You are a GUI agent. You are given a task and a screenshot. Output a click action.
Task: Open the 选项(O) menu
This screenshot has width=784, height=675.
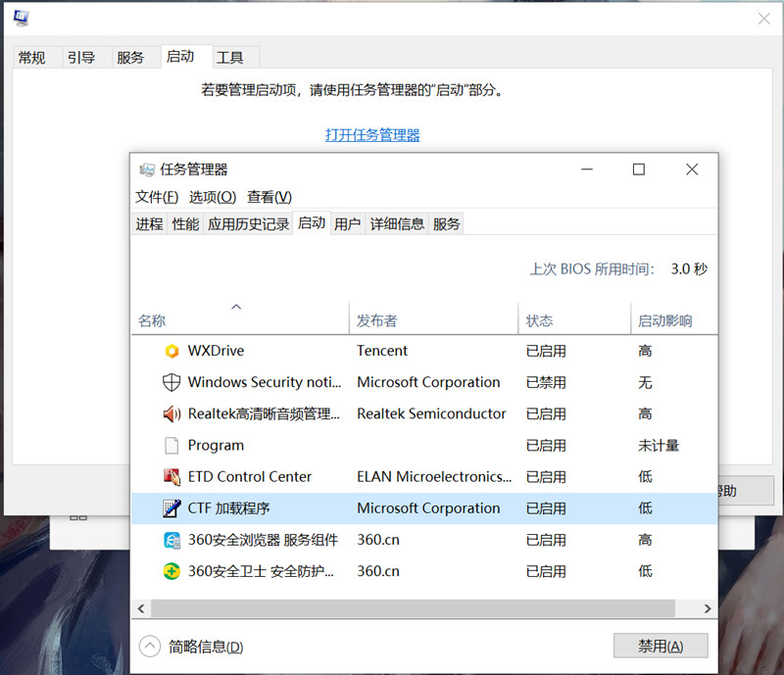[212, 195]
